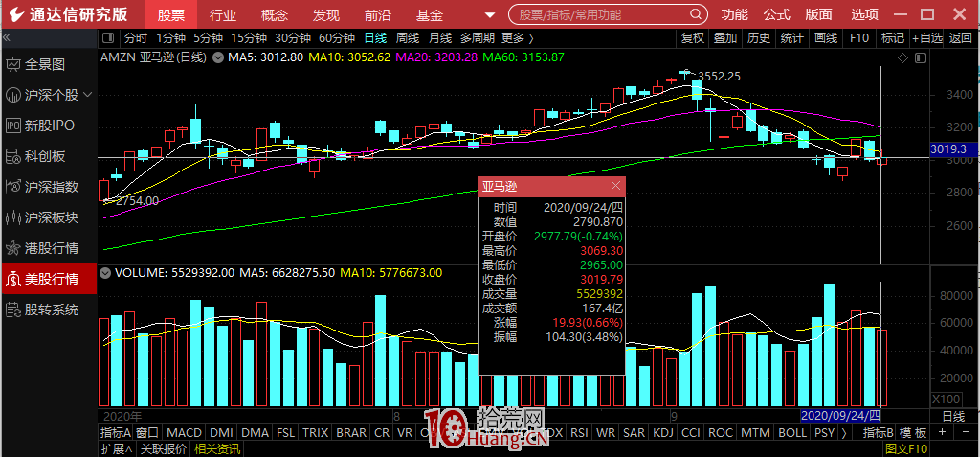Open 沪深板块 sector view
980x457 pixels.
pyautogui.click(x=42, y=217)
